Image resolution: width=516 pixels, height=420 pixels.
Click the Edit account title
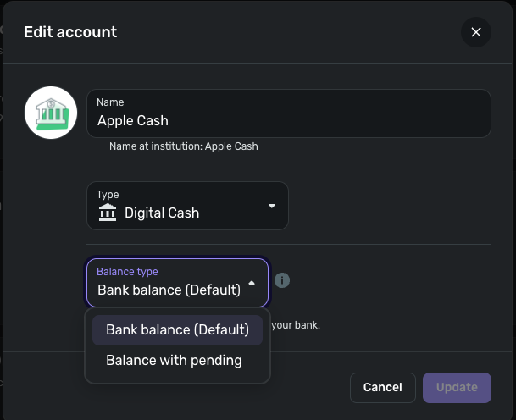[70, 32]
